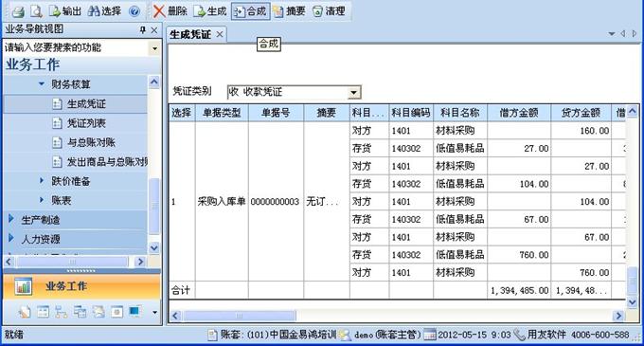The width and height of the screenshot is (644, 346).
Task: Click the 输出 export toolbar button
Action: [65, 11]
